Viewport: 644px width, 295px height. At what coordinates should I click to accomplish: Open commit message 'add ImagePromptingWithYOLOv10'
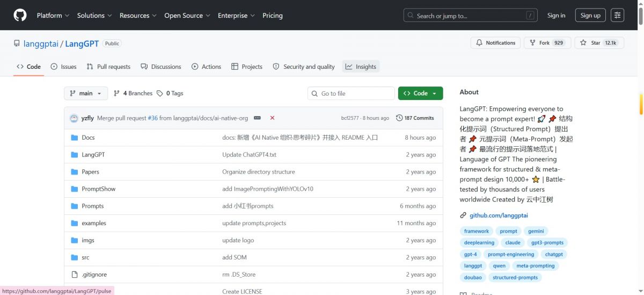[x=267, y=189]
